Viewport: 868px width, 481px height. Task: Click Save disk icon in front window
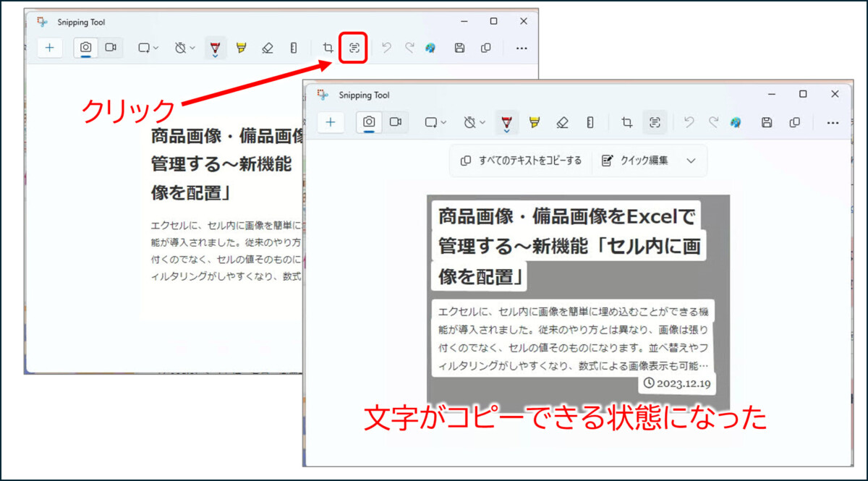click(767, 122)
